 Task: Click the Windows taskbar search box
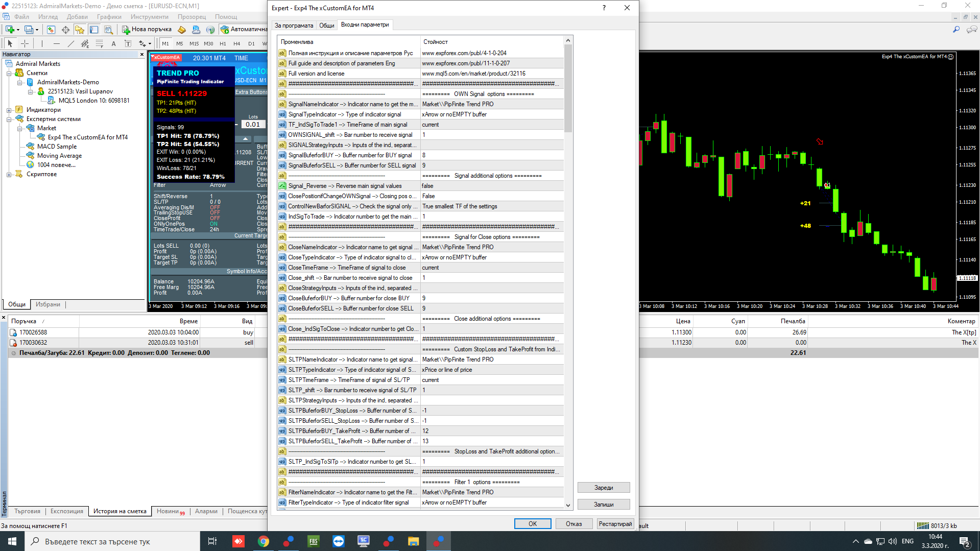pos(112,541)
